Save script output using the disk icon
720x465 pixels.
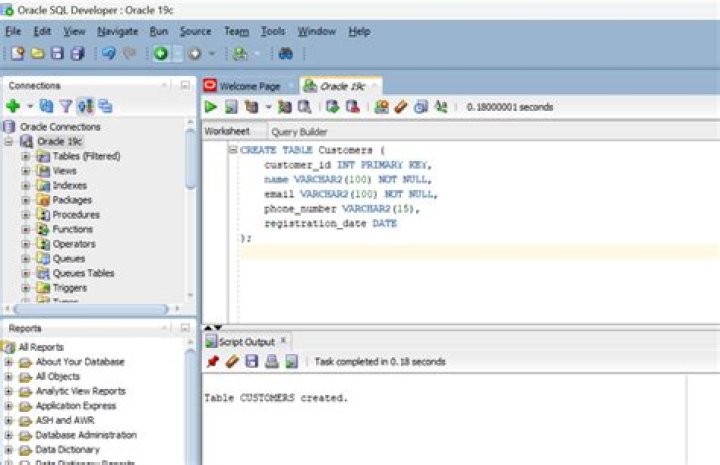tap(252, 361)
